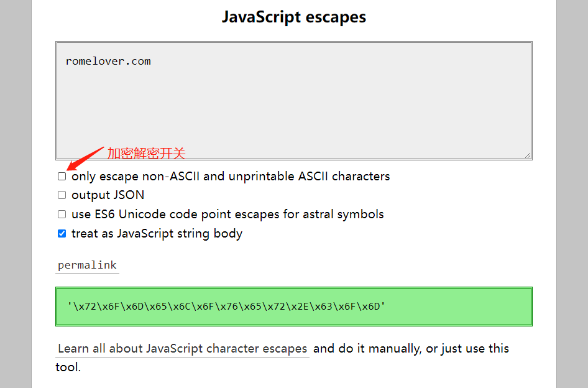Viewport: 588px width, 388px height.
Task: Click the JavaScript escapes page heading
Action: (x=293, y=17)
